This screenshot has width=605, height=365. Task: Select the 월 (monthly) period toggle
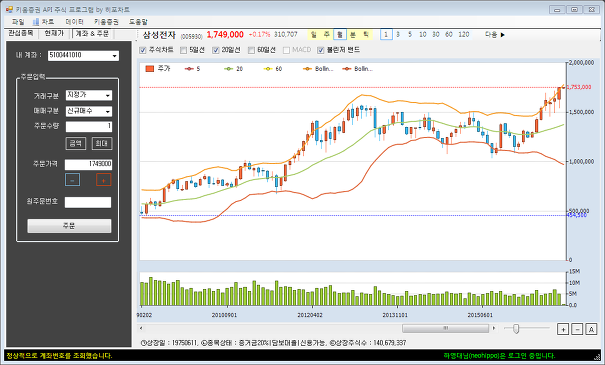pos(340,35)
